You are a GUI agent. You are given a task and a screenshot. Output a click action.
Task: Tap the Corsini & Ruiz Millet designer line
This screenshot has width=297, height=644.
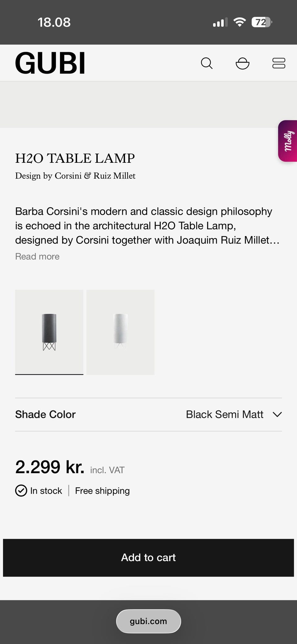pyautogui.click(x=75, y=176)
